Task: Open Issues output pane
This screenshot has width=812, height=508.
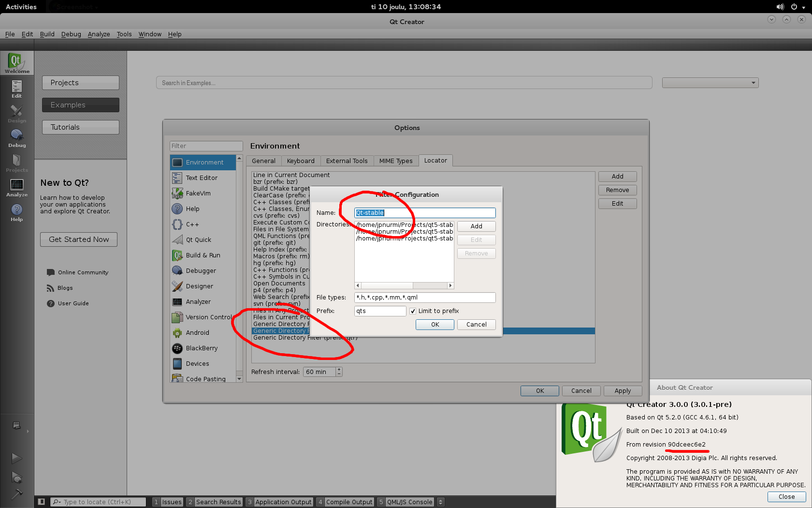Action: click(168, 502)
